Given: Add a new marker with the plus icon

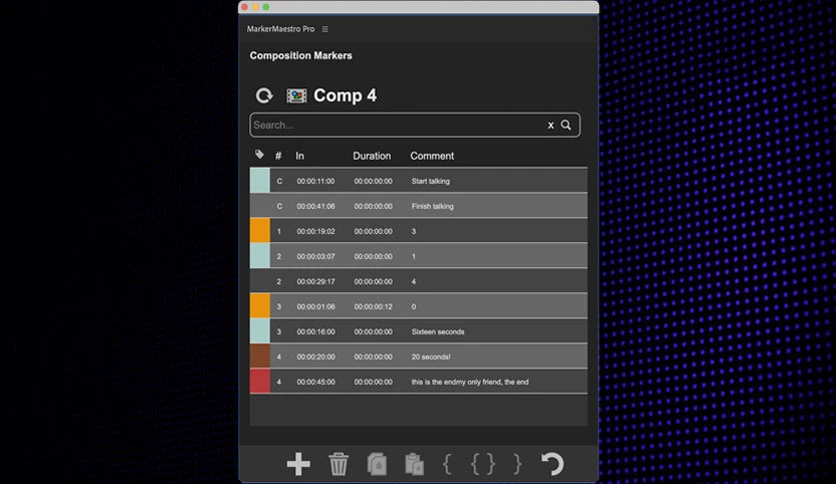Looking at the screenshot, I should pos(298,464).
